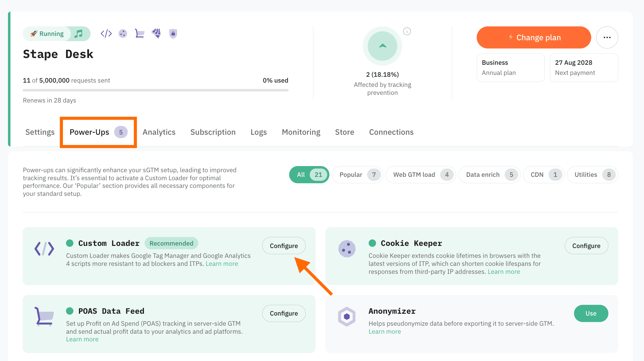Expand the tracking prevention chevron circle
This screenshot has height=361, width=644.
[382, 46]
